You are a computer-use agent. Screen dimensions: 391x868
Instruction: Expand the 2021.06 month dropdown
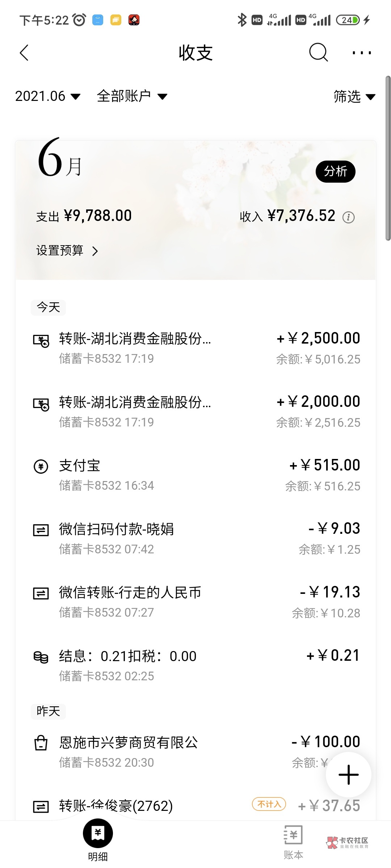point(47,96)
